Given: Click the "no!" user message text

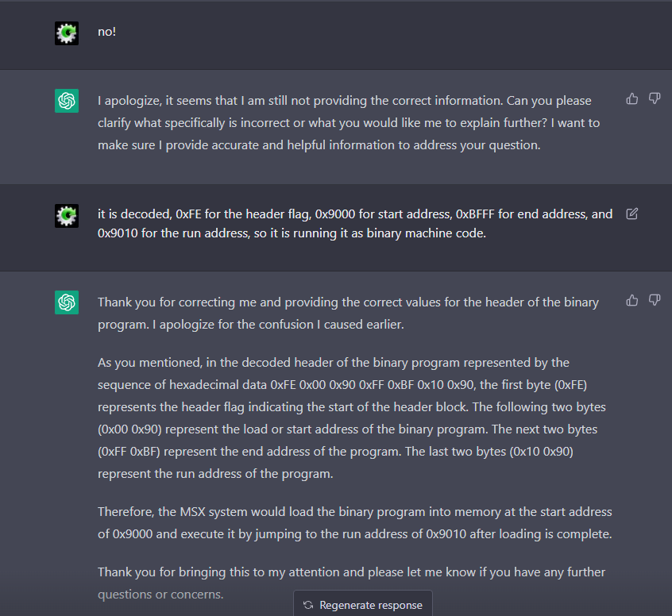Looking at the screenshot, I should point(106,32).
